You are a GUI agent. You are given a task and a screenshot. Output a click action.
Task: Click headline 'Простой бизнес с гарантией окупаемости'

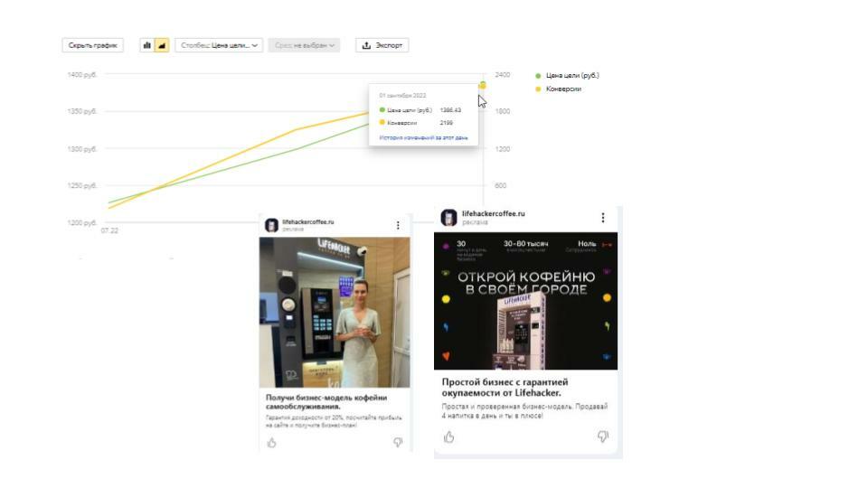[505, 388]
